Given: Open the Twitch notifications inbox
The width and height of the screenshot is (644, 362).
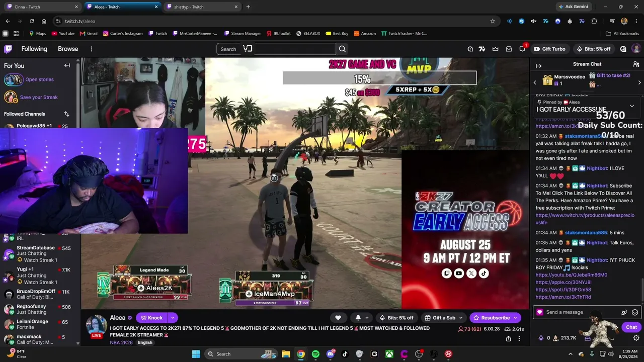Looking at the screenshot, I should click(x=509, y=49).
